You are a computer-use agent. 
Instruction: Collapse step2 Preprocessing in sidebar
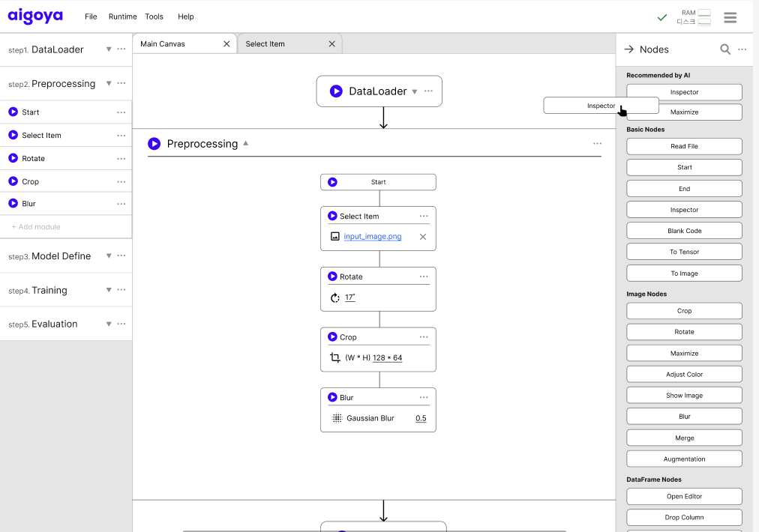point(109,83)
